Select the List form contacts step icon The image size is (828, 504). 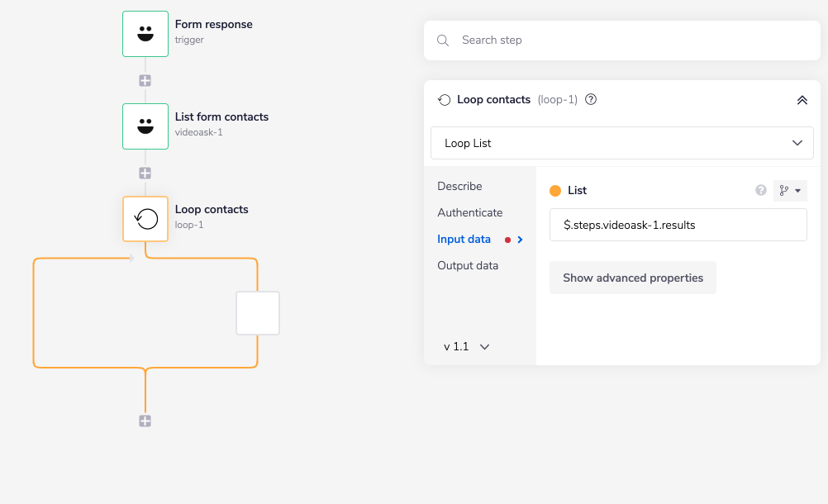(145, 126)
